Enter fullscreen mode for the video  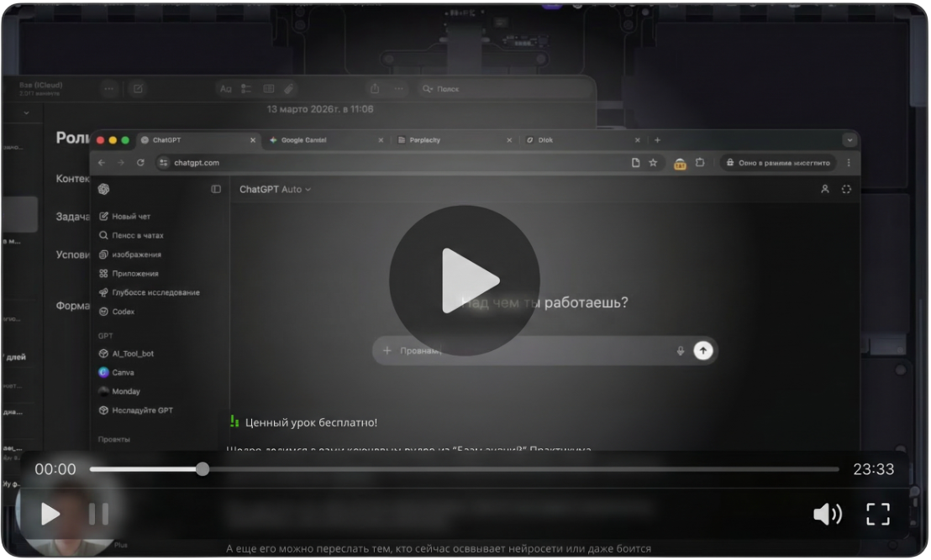878,514
